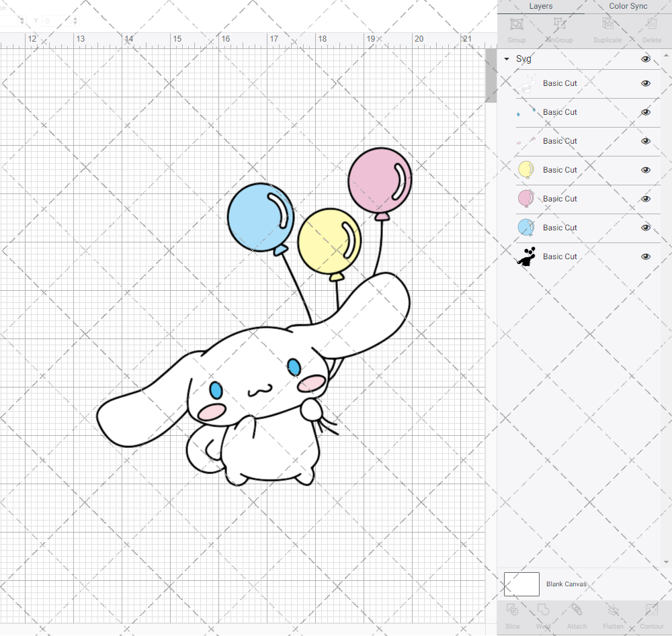Click the Weld tool icon
Screen dimensions: 672x636
(543, 609)
